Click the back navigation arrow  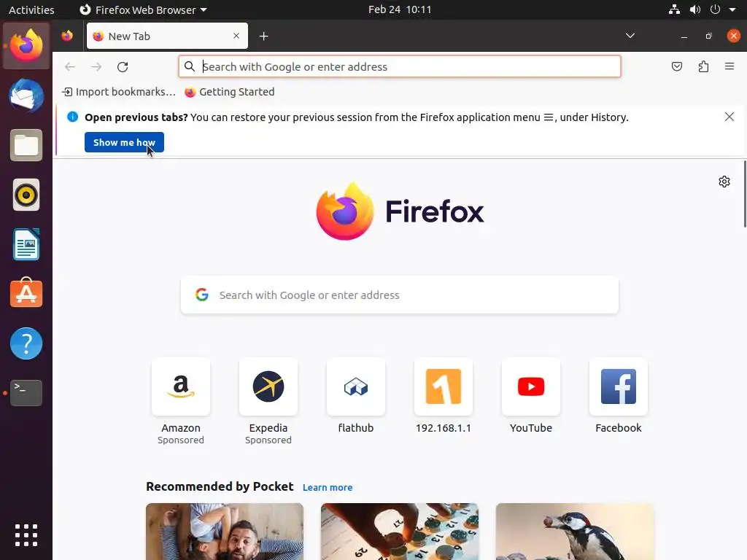click(x=70, y=66)
